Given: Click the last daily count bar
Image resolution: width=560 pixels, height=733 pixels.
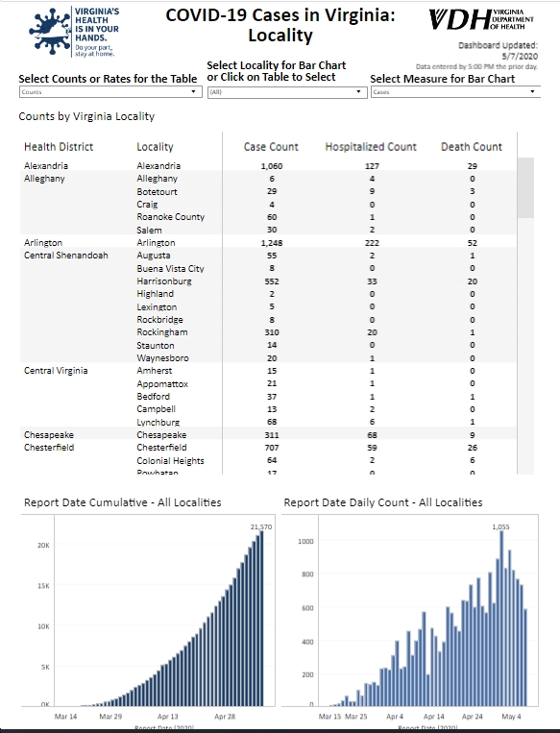Looking at the screenshot, I should pos(525,657).
